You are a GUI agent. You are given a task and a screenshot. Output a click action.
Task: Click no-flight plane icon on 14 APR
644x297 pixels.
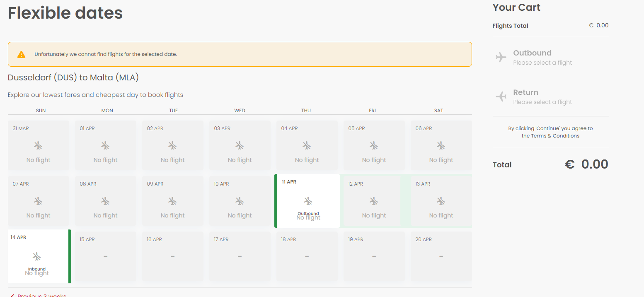(x=37, y=256)
